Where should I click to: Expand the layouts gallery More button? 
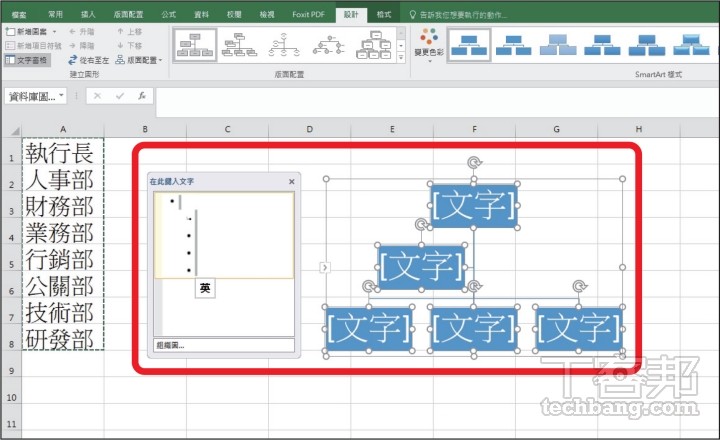[x=401, y=57]
